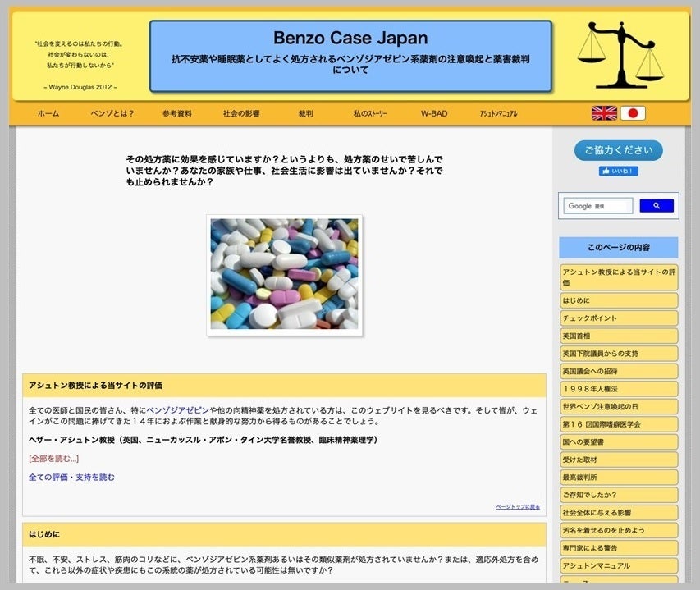Click the ご協力ください button
This screenshot has width=700, height=590.
(618, 150)
